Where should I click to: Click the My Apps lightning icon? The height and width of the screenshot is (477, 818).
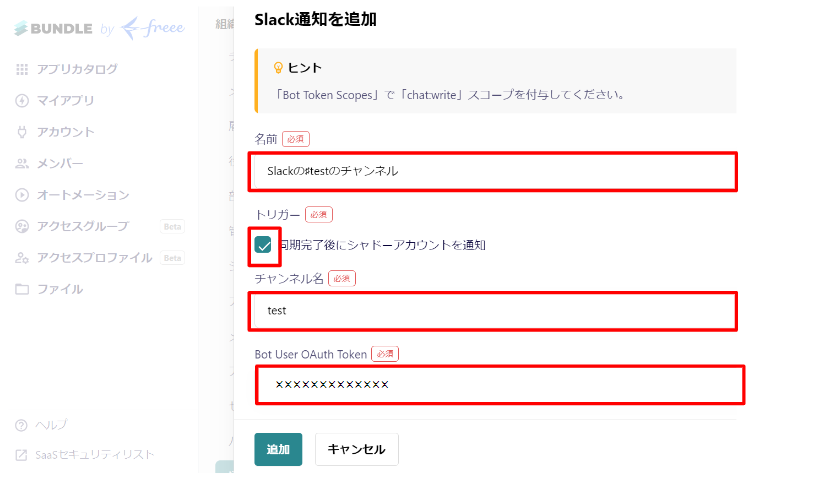[x=22, y=101]
